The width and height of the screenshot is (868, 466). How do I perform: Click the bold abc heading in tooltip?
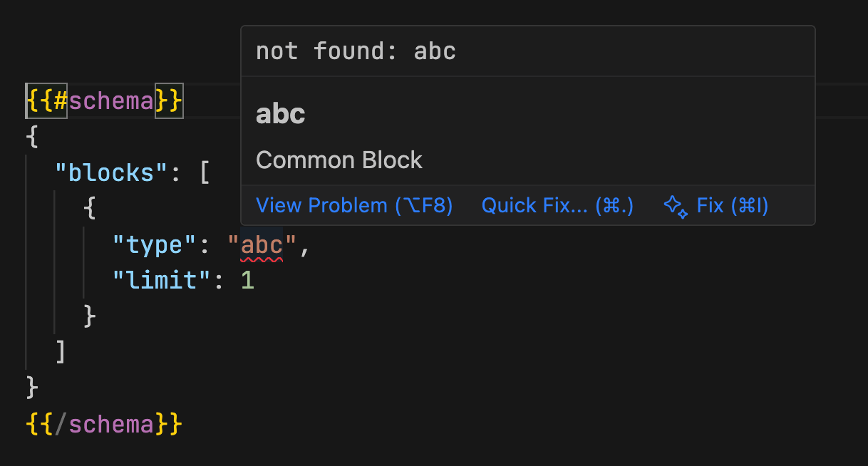click(x=280, y=114)
